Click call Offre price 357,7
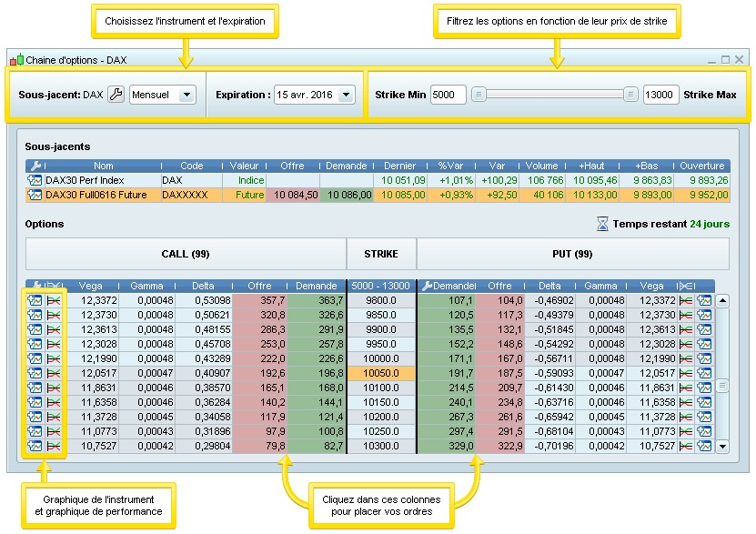This screenshot has width=756, height=534. pos(261,300)
